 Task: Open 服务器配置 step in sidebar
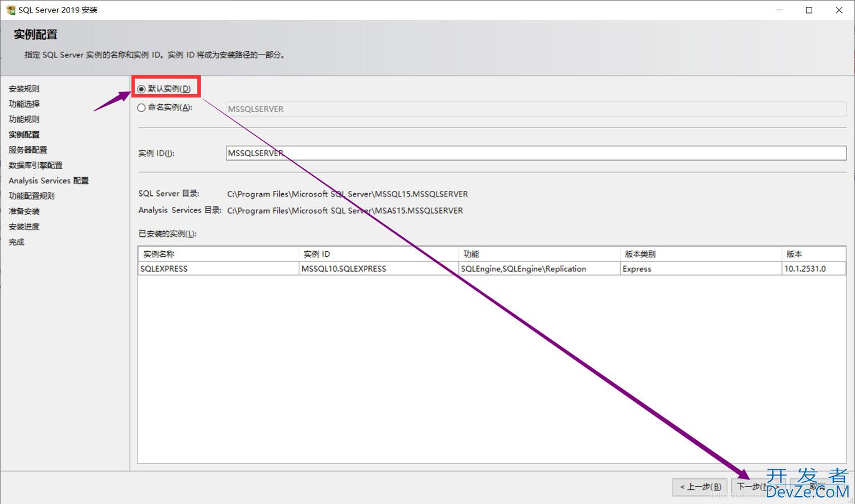(28, 150)
